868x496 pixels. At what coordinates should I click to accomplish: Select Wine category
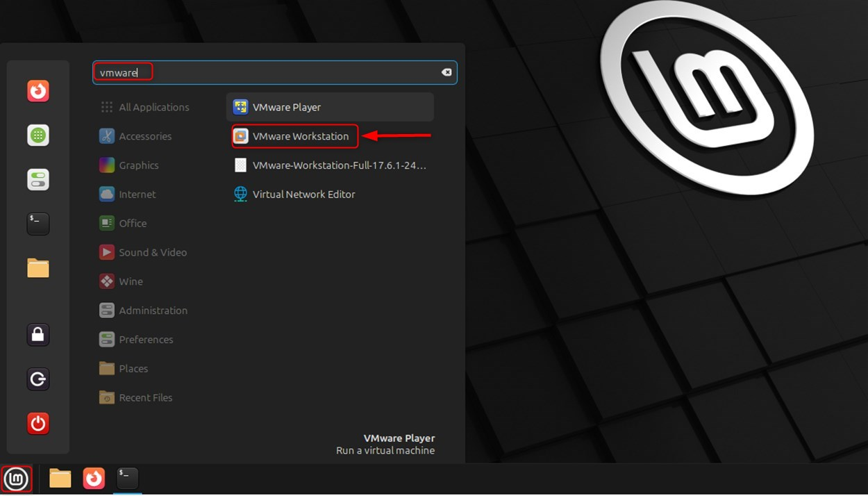[x=122, y=282]
